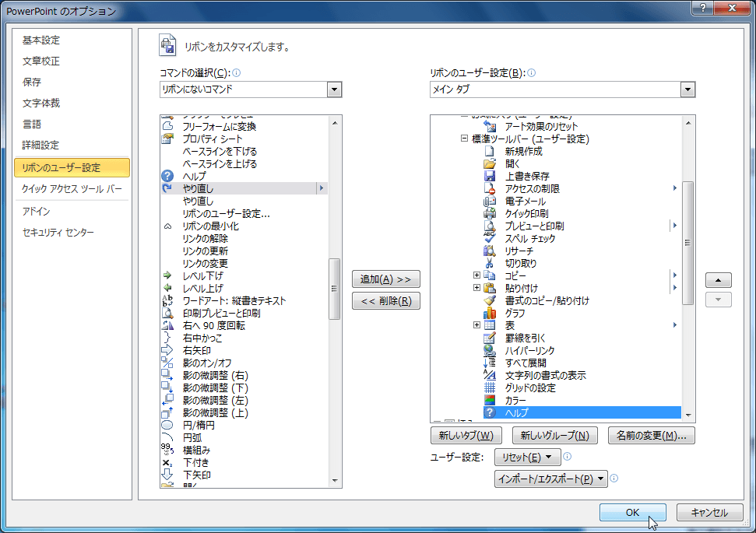The height and width of the screenshot is (533, 756).
Task: Click the << 削除 button
Action: [385, 300]
